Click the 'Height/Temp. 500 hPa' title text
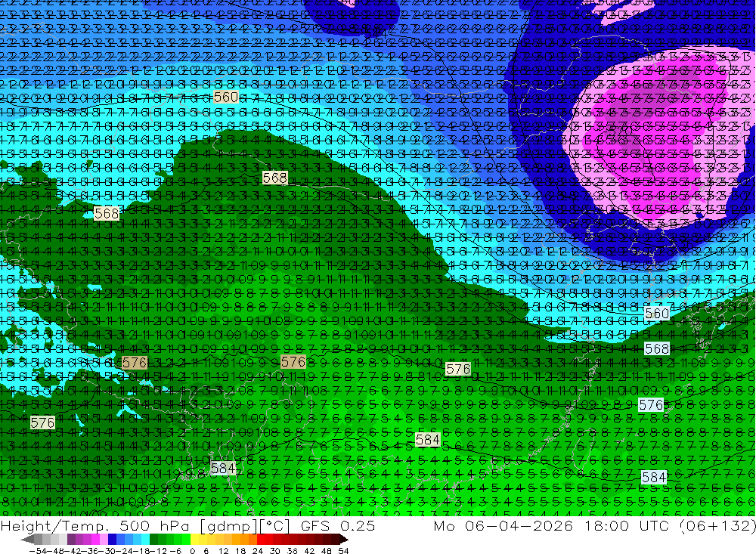The width and height of the screenshot is (756, 554). (94, 526)
